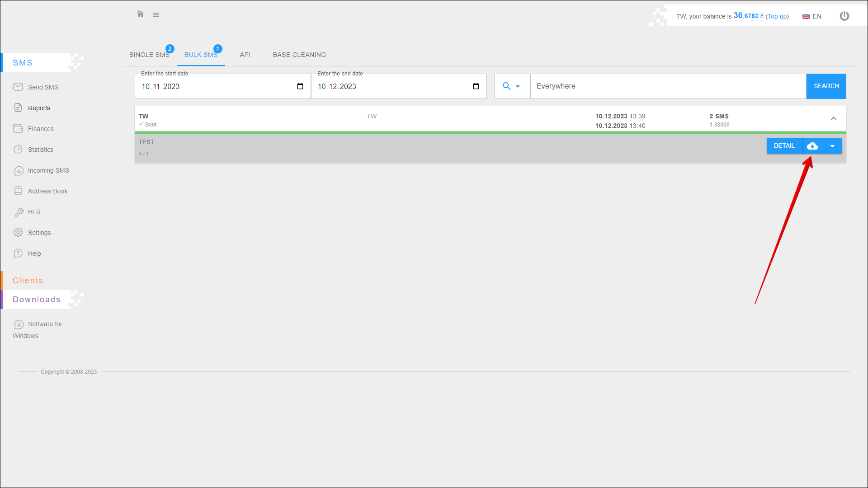Click the Top up link

(777, 16)
